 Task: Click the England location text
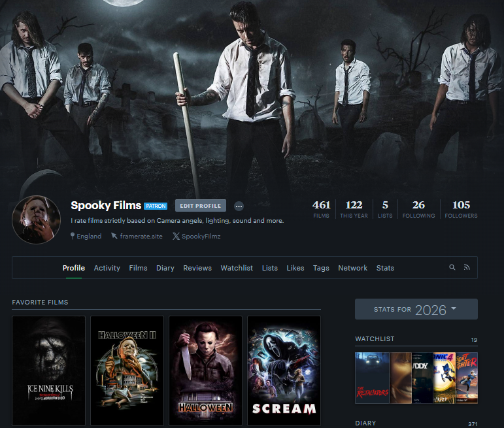pos(89,236)
